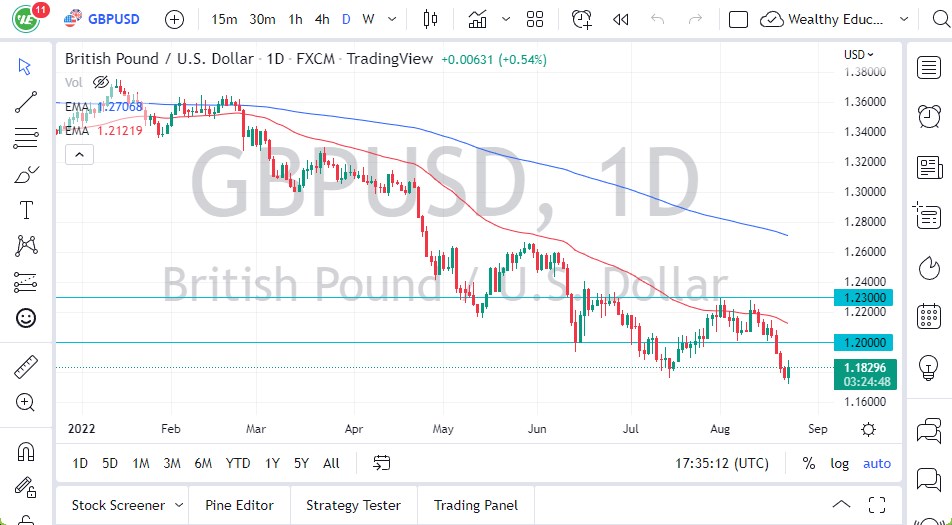The width and height of the screenshot is (952, 525).
Task: Open the alerts clock panel
Action: 929,116
